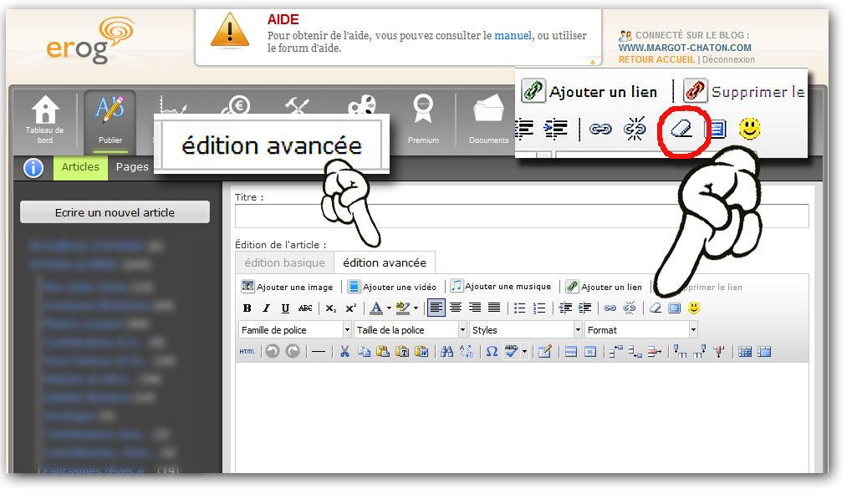Expand the spell checker language arrow
The width and height of the screenshot is (857, 504).
click(524, 352)
